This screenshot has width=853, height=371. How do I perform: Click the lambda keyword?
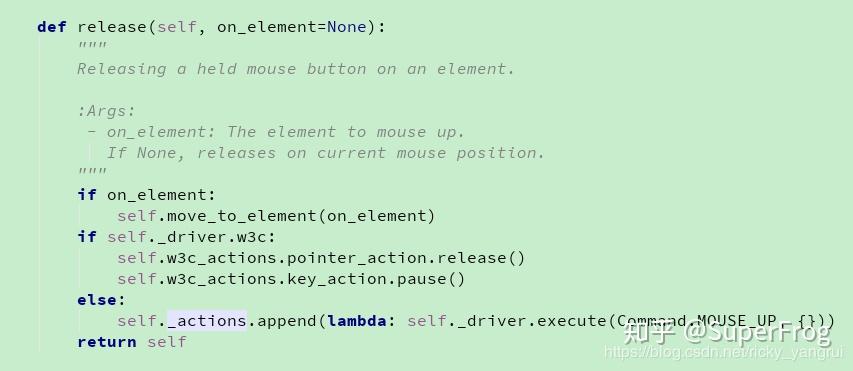click(356, 320)
